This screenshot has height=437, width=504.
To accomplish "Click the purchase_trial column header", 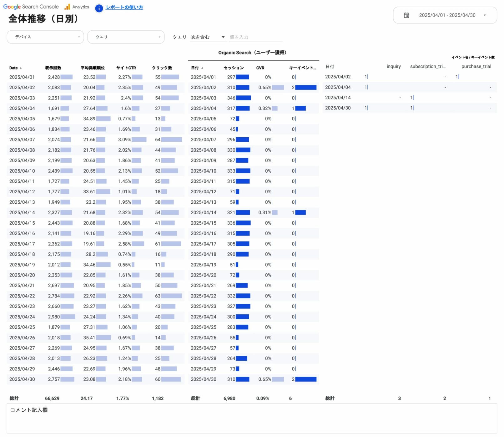I will (476, 66).
